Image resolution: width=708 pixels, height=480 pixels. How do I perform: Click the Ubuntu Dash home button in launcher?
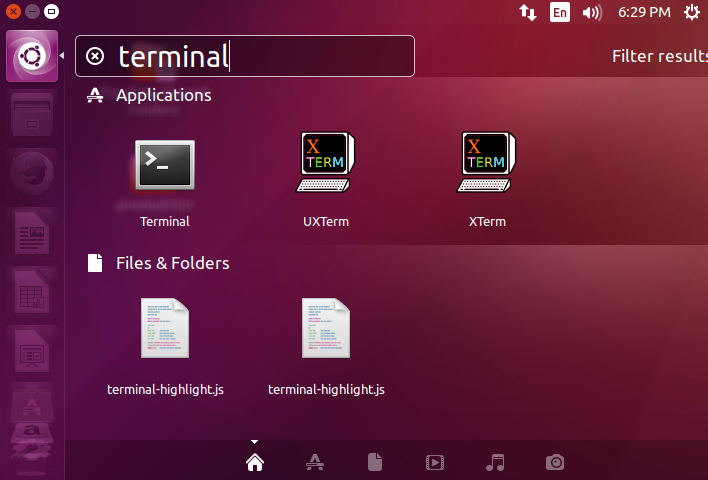coord(31,57)
